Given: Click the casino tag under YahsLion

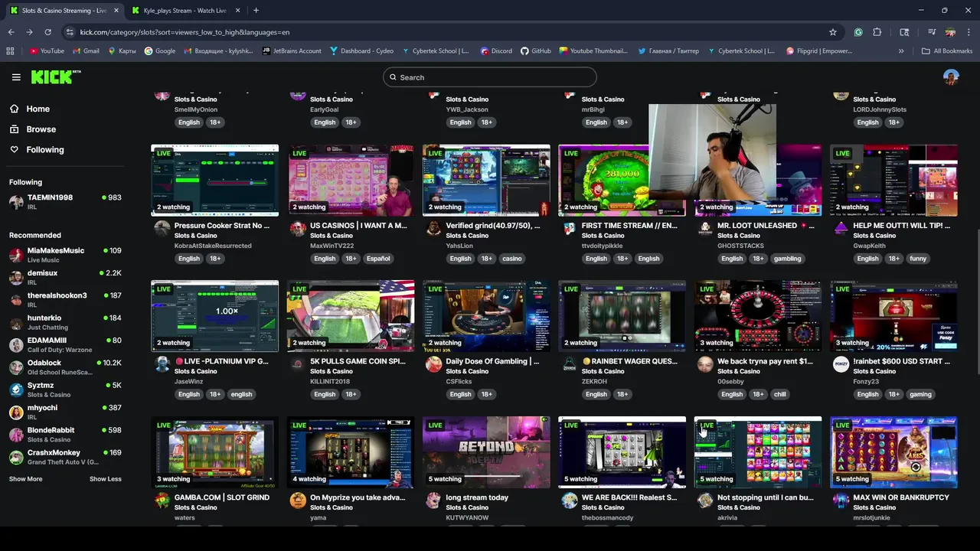Looking at the screenshot, I should coord(512,259).
